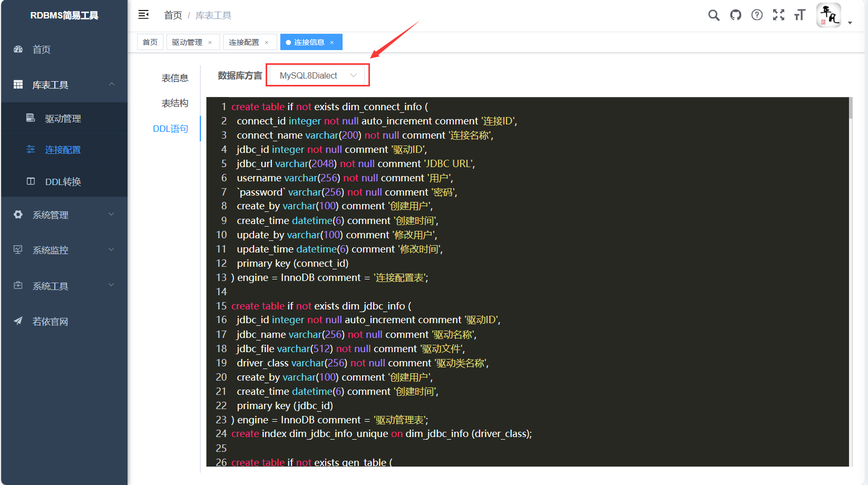Click the 若依官网 paper-plane icon

18,321
